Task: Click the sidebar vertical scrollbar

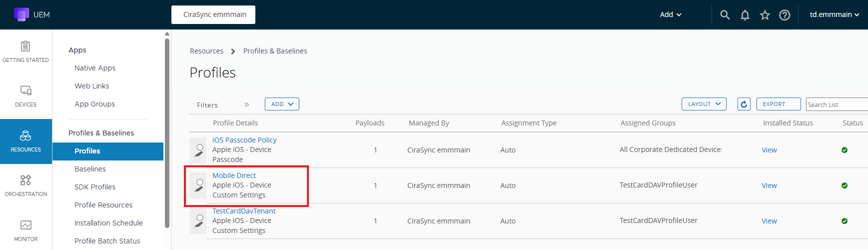Action: (167, 130)
